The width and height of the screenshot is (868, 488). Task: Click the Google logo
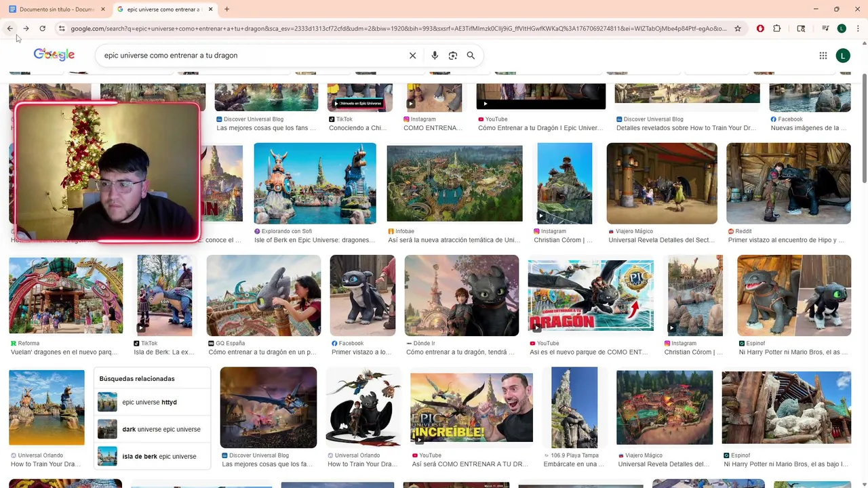54,55
